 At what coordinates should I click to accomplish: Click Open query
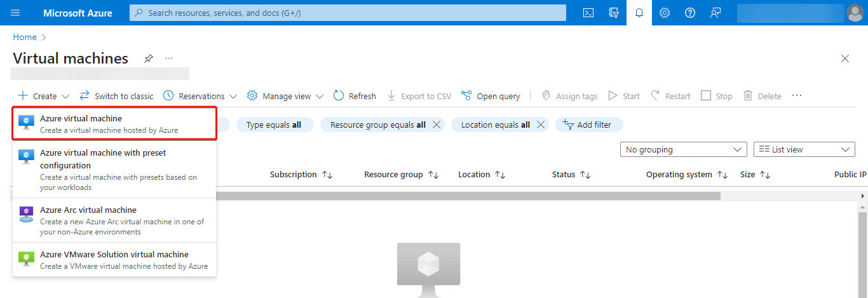pyautogui.click(x=491, y=96)
